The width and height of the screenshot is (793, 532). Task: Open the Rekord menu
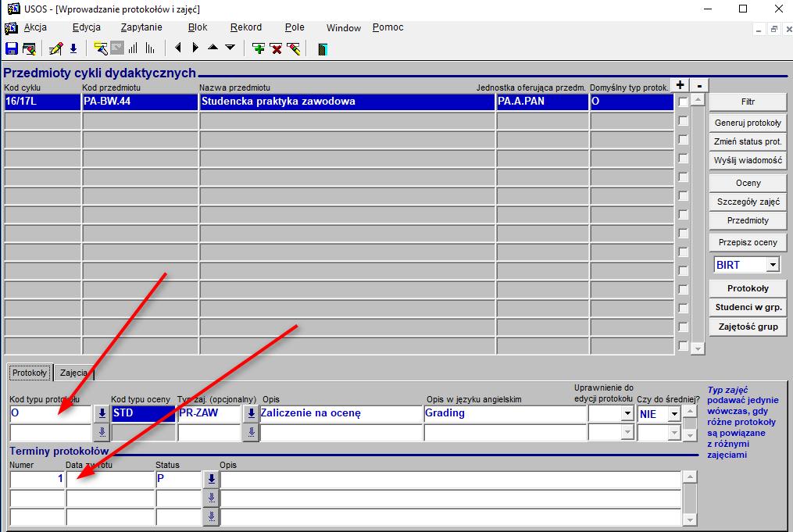246,27
